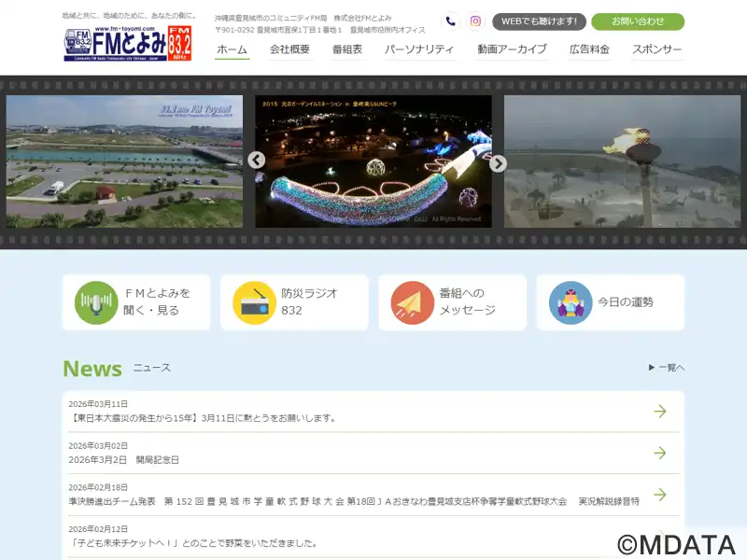Select 番組表 in navigation menu
The height and width of the screenshot is (560, 747).
point(346,49)
